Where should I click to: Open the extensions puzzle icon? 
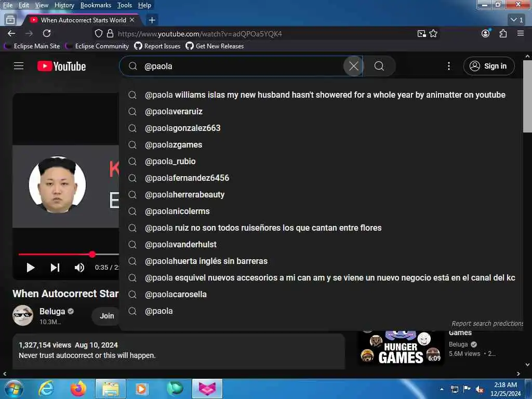[x=503, y=34]
